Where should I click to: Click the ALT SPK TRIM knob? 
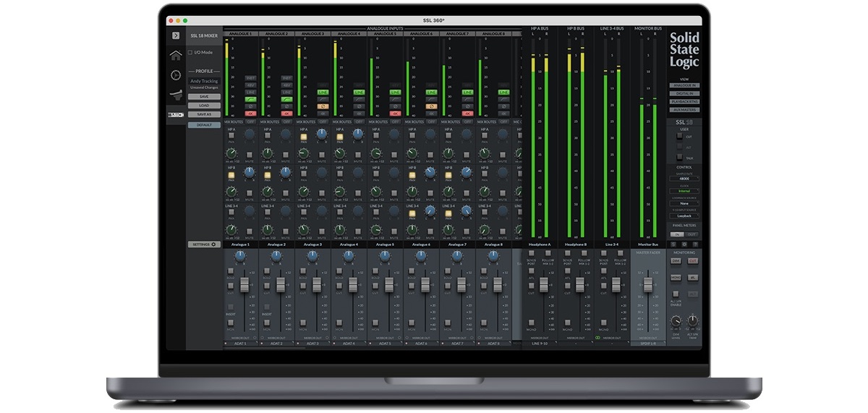click(692, 320)
